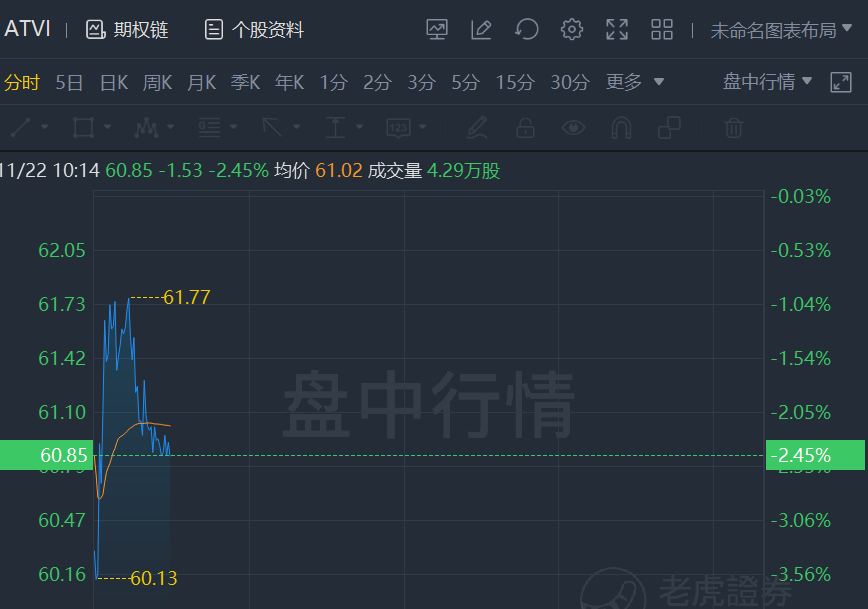Screen dimensions: 868x609
Task: Select the arrow annotation tool
Action: [x=272, y=127]
